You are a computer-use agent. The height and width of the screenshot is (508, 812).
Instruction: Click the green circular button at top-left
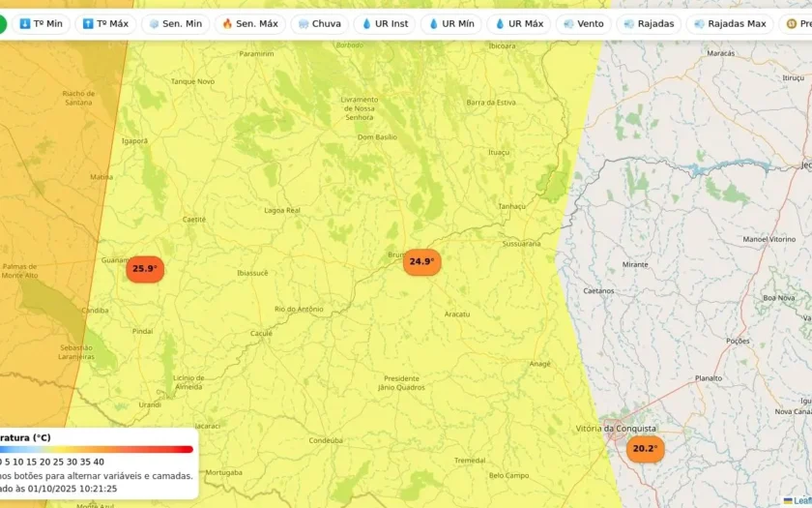coord(2,24)
